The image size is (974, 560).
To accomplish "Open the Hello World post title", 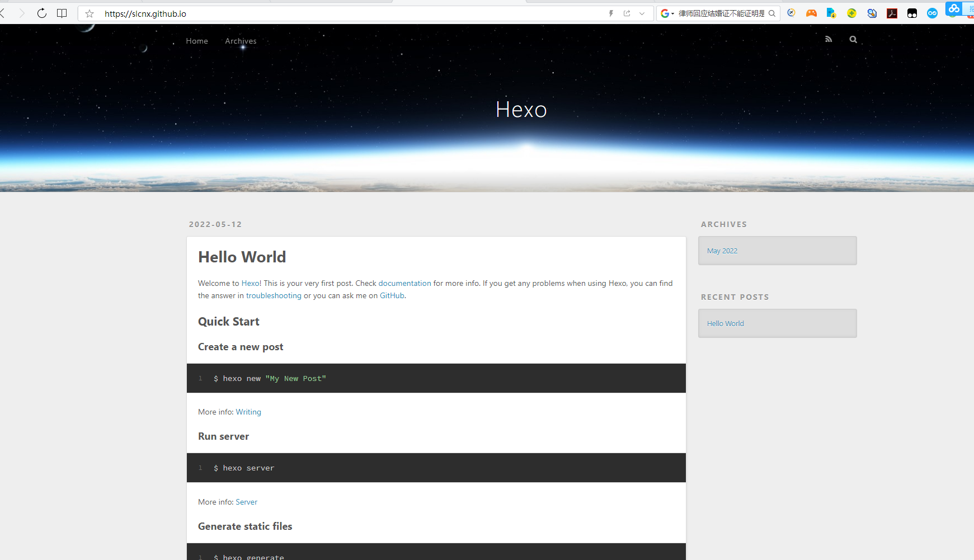I will point(242,257).
